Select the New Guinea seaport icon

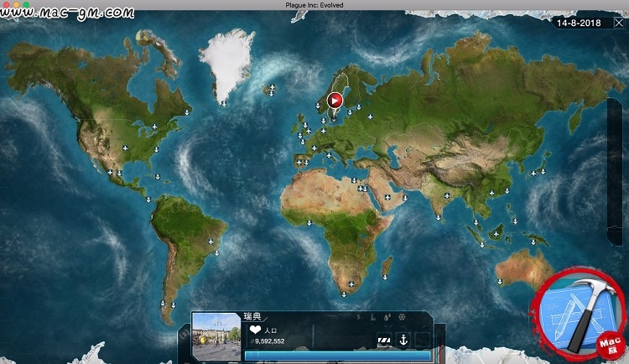(533, 242)
